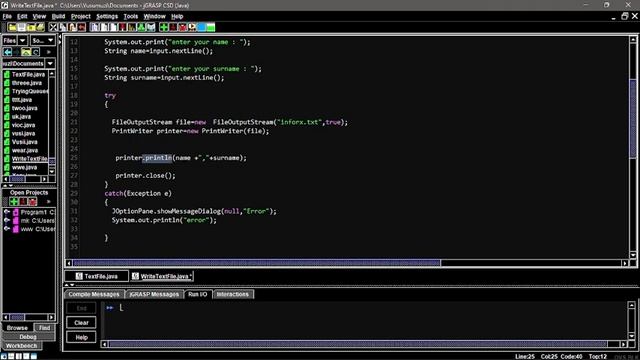
Task: Click the Generate CSD icon
Action: coord(95,27)
